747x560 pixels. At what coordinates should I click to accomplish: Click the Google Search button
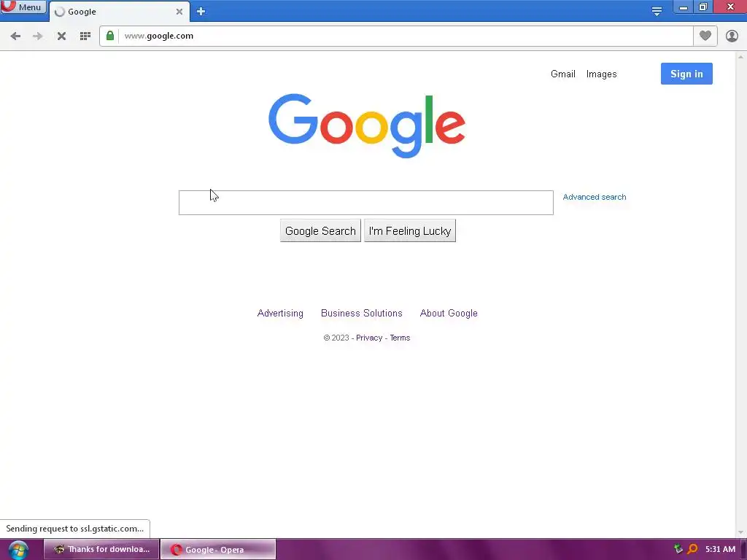(321, 231)
